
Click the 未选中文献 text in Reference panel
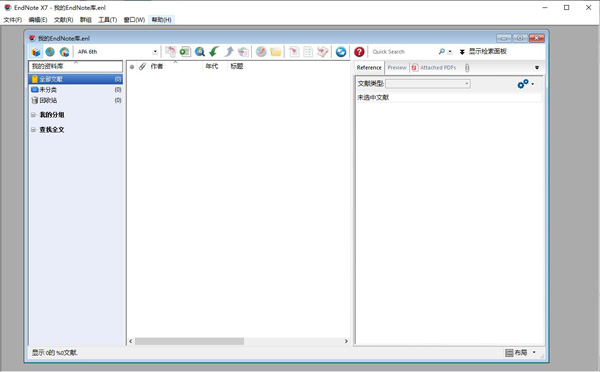373,98
